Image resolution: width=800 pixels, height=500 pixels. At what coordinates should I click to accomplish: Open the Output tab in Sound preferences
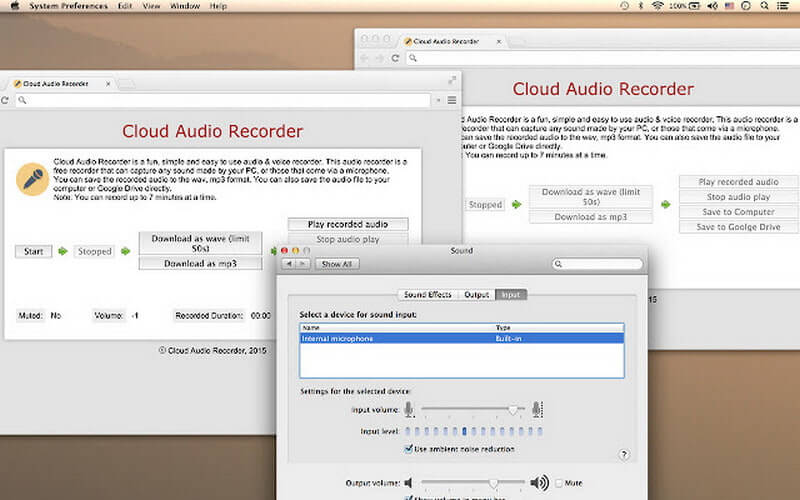477,295
